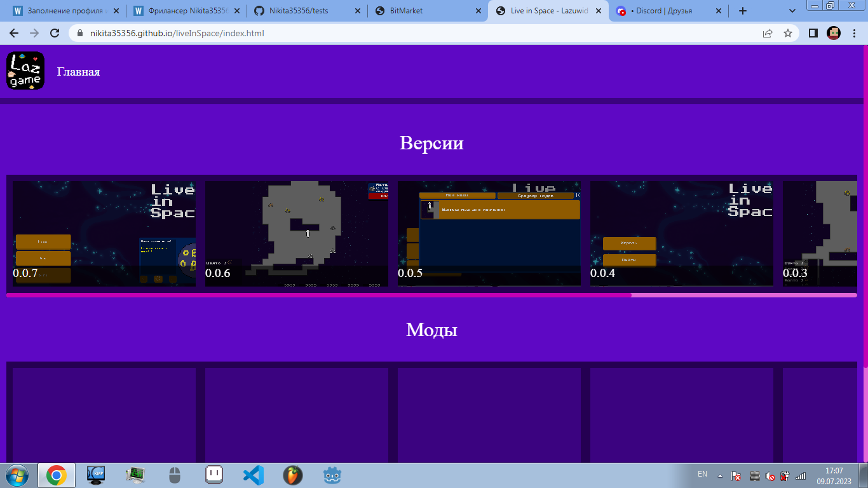Open Action Center flag icon

point(737,475)
